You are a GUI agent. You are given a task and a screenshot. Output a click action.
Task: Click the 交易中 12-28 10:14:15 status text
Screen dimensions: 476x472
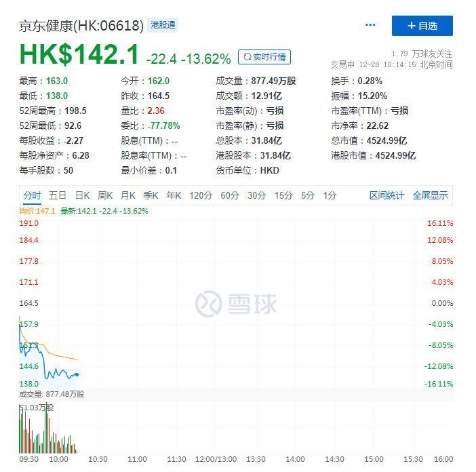pos(392,64)
